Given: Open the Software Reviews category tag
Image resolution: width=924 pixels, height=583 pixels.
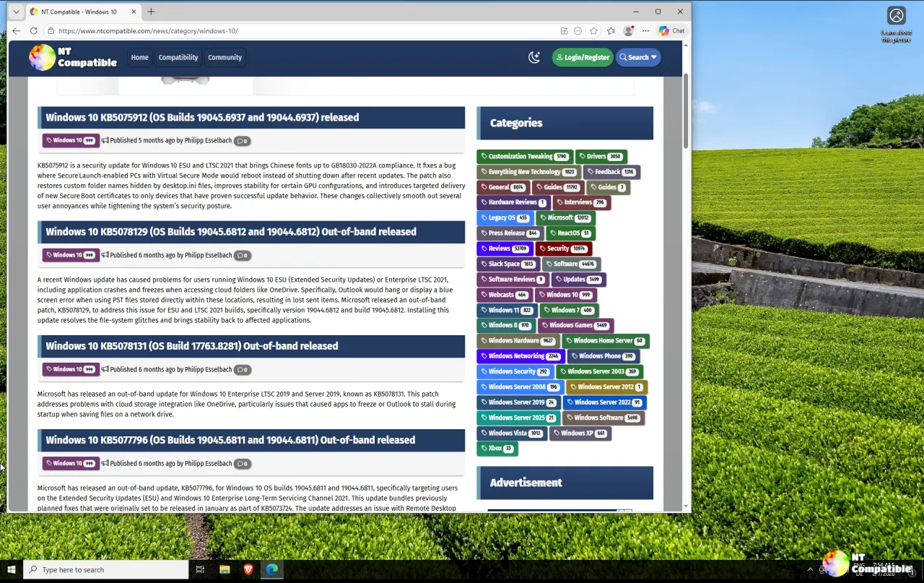Looking at the screenshot, I should coord(513,279).
